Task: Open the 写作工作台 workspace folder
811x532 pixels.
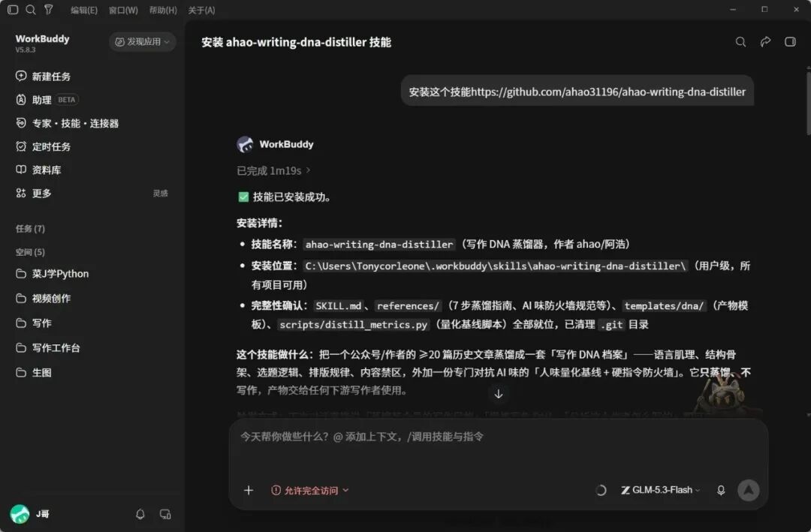Action: (x=48, y=348)
